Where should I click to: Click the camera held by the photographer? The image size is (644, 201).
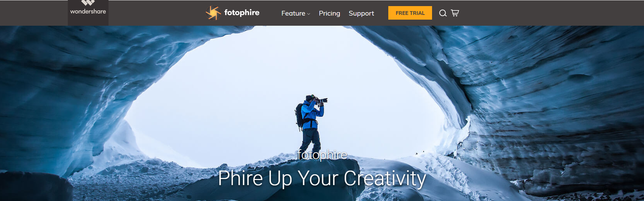coord(321,100)
